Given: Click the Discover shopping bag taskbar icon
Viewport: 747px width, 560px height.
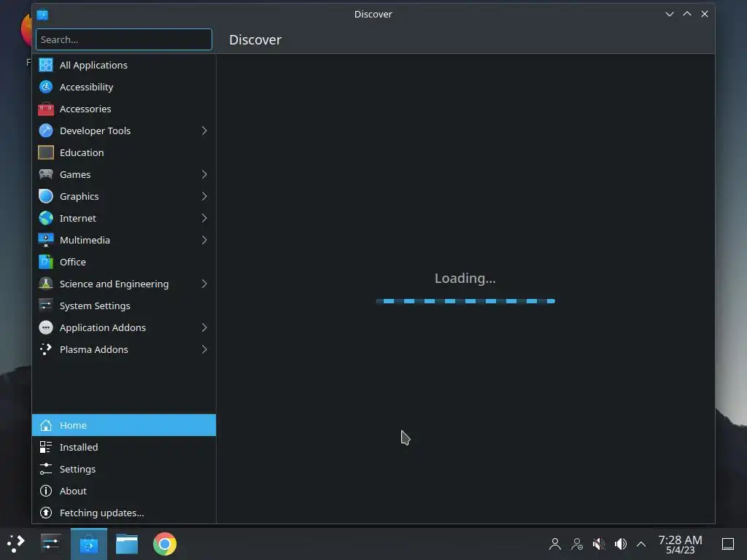Looking at the screenshot, I should point(88,544).
